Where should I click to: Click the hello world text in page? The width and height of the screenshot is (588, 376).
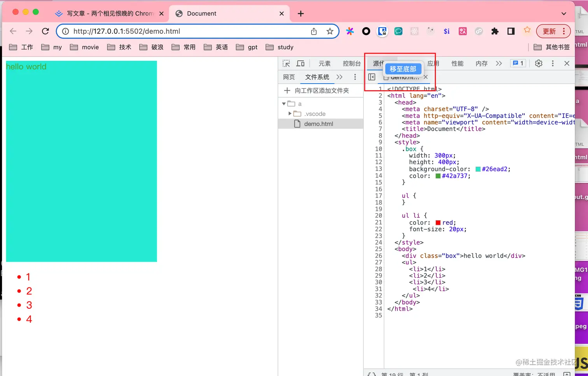point(26,66)
